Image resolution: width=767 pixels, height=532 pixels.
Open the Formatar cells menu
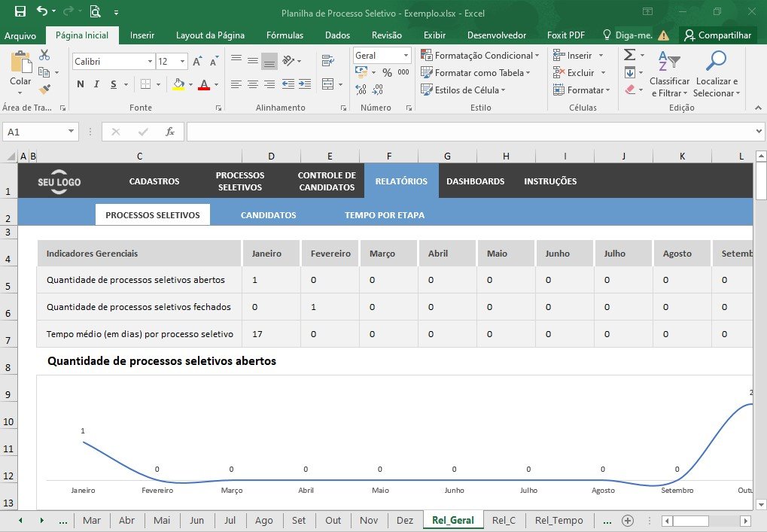pos(581,90)
